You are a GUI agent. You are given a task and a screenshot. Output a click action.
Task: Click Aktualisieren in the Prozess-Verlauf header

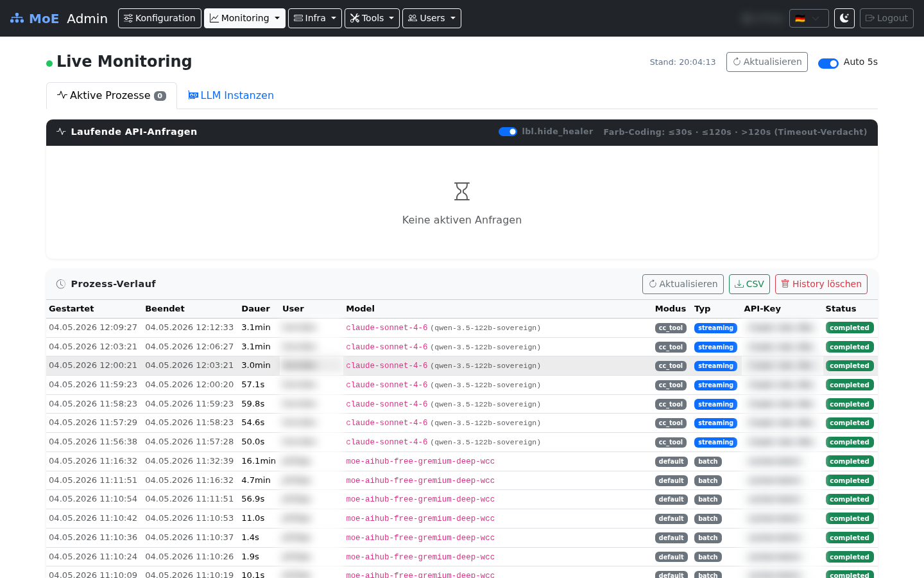coord(683,284)
